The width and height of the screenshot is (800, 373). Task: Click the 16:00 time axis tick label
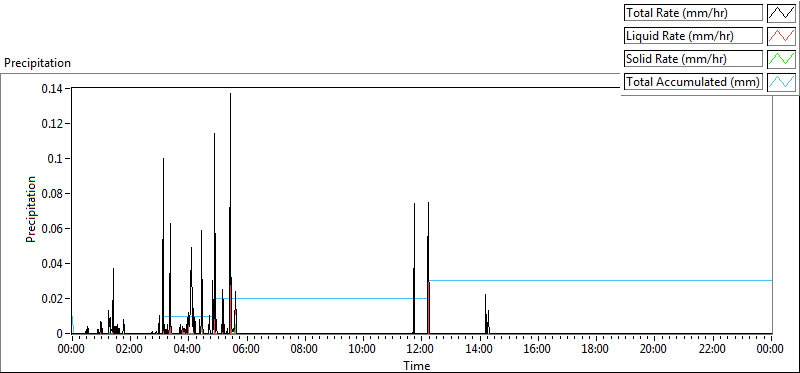click(536, 350)
